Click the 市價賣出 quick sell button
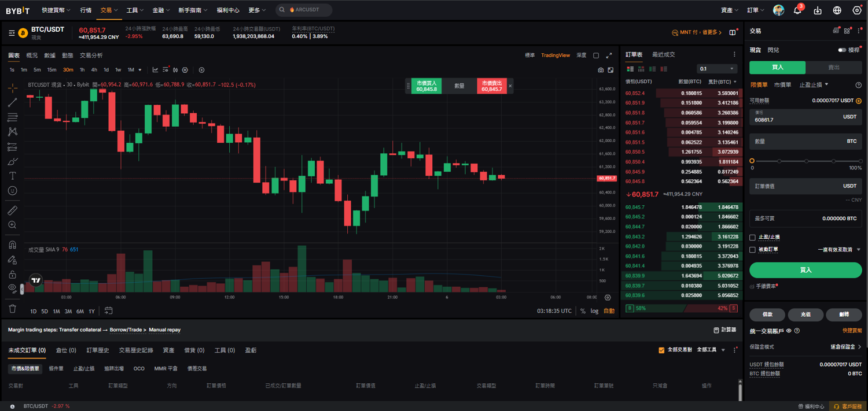Viewport: 868px width, 411px height. point(492,86)
